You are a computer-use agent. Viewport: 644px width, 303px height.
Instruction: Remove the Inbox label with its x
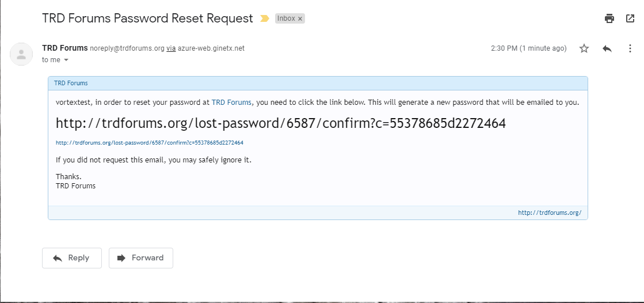(300, 18)
